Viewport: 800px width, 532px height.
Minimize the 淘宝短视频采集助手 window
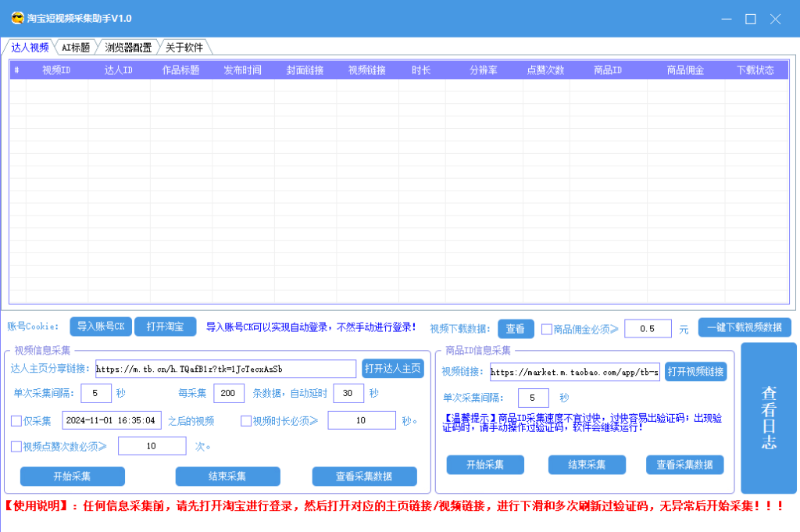pos(727,19)
